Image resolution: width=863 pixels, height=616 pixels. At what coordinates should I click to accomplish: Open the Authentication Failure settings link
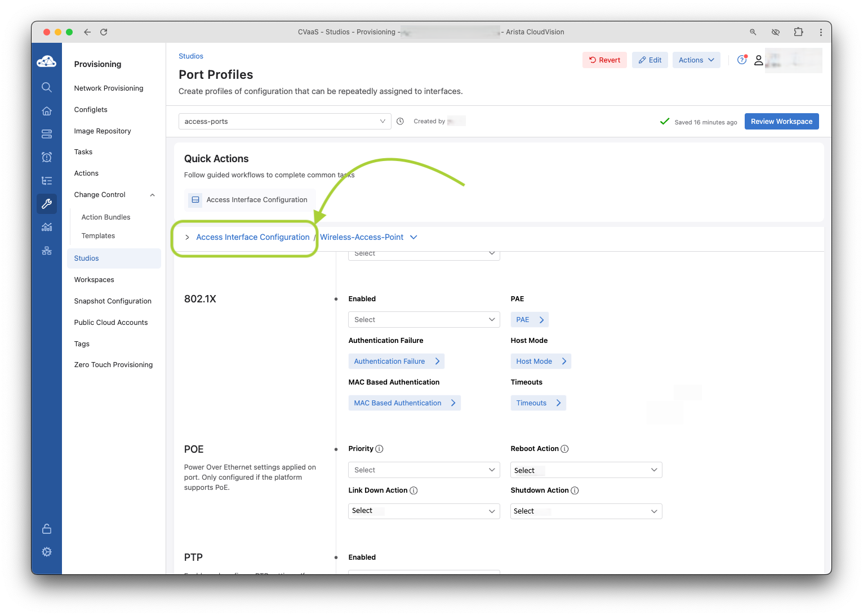point(396,361)
